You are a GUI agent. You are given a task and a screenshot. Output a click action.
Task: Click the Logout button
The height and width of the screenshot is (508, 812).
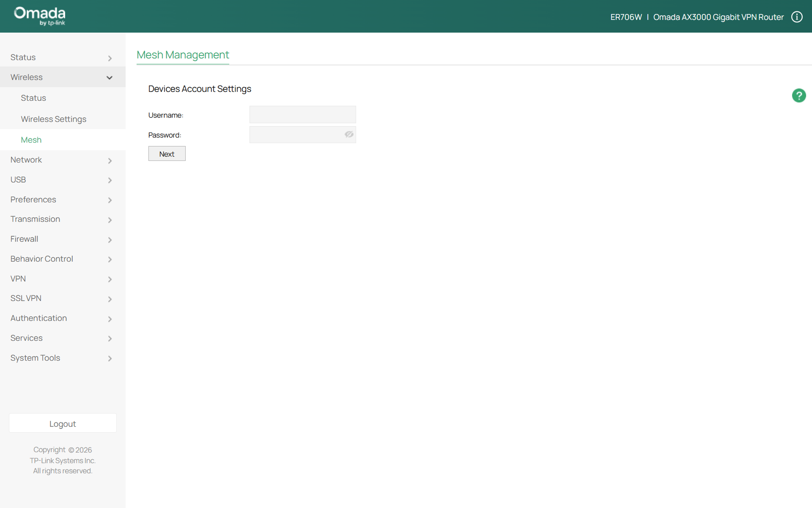click(x=63, y=423)
